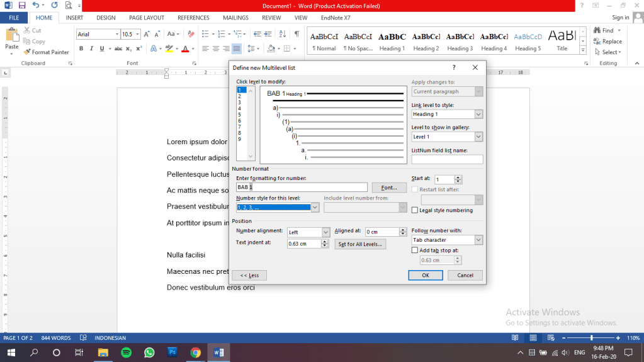Check the Add tab stop at box

pos(414,250)
